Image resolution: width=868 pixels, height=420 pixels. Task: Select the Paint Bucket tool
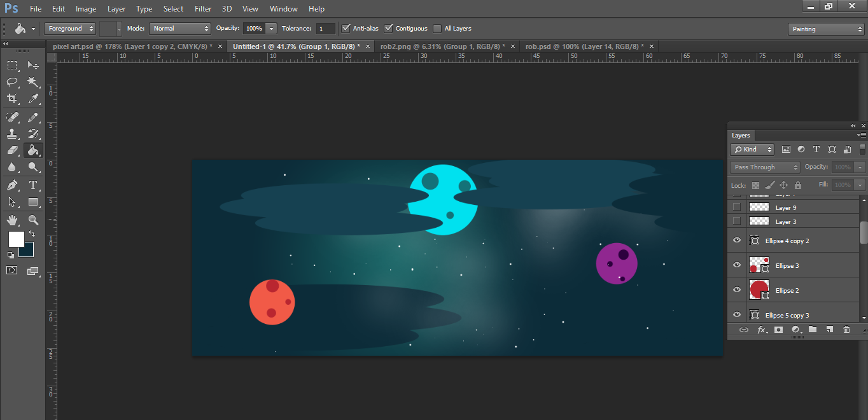pos(33,150)
